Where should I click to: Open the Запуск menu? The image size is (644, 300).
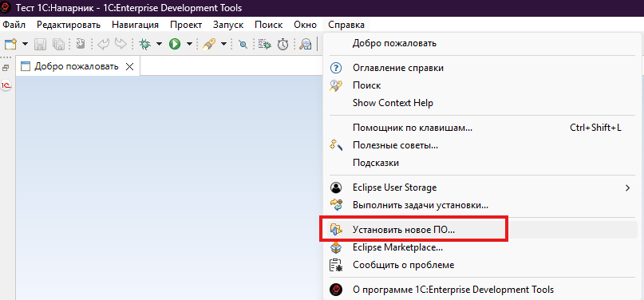[x=228, y=25]
